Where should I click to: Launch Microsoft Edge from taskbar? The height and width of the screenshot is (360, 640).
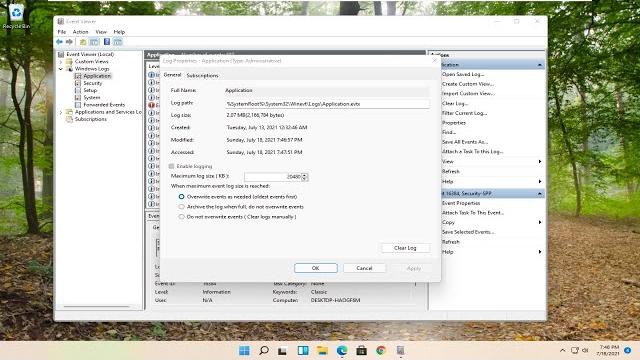pos(342,350)
